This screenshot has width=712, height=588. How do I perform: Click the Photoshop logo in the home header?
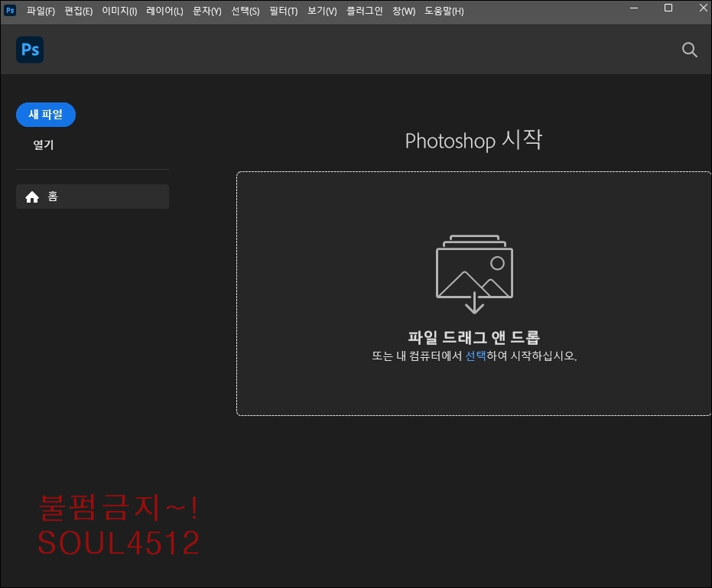pos(30,50)
